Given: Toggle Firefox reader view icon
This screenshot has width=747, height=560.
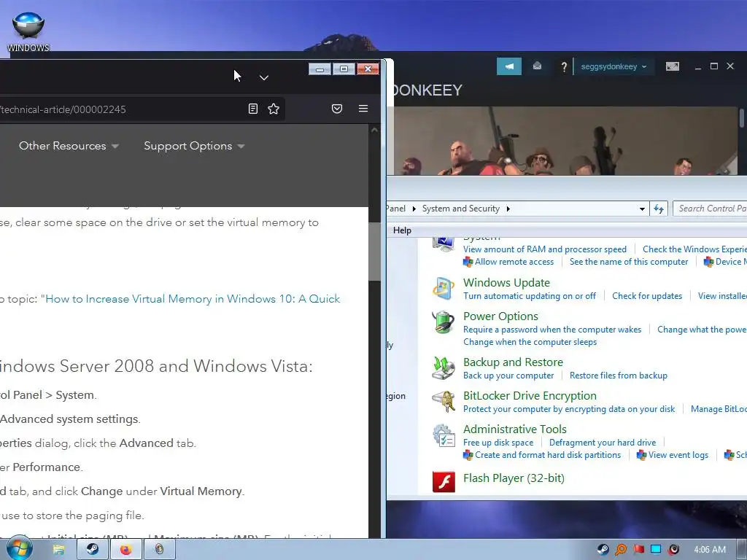Looking at the screenshot, I should (x=253, y=109).
